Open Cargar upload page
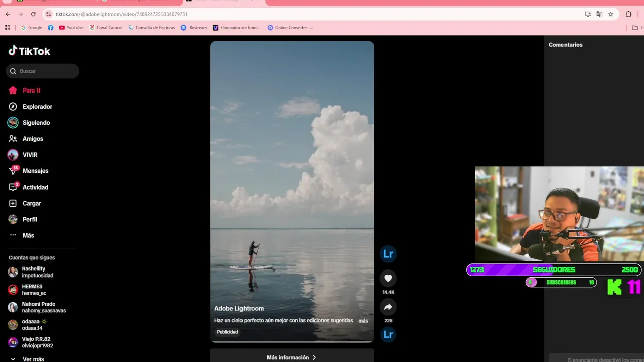This screenshot has height=362, width=644. [x=32, y=203]
